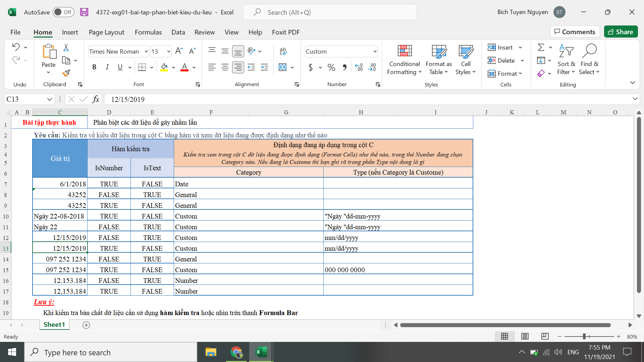This screenshot has width=644, height=362.
Task: Click the AutoSum sigma icon
Action: coord(541,48)
